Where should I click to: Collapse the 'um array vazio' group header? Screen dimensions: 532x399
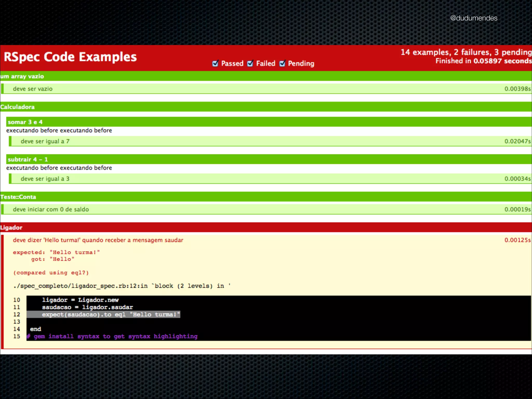click(x=22, y=76)
